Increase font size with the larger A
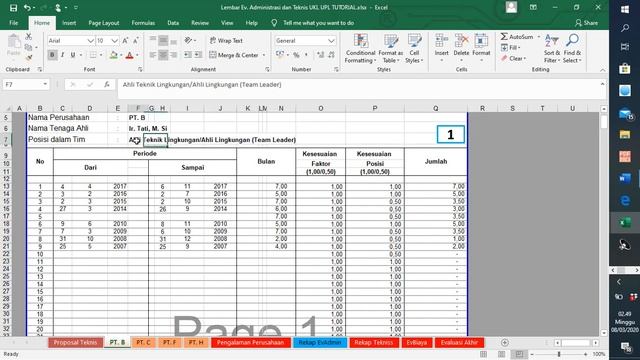 tap(125, 41)
